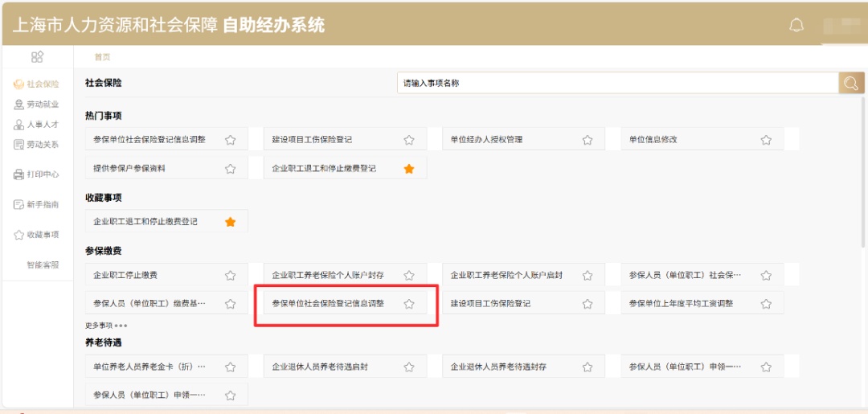Expand 更多事项 under 参保缴费
Screen dimensions: 868x414
(106, 326)
